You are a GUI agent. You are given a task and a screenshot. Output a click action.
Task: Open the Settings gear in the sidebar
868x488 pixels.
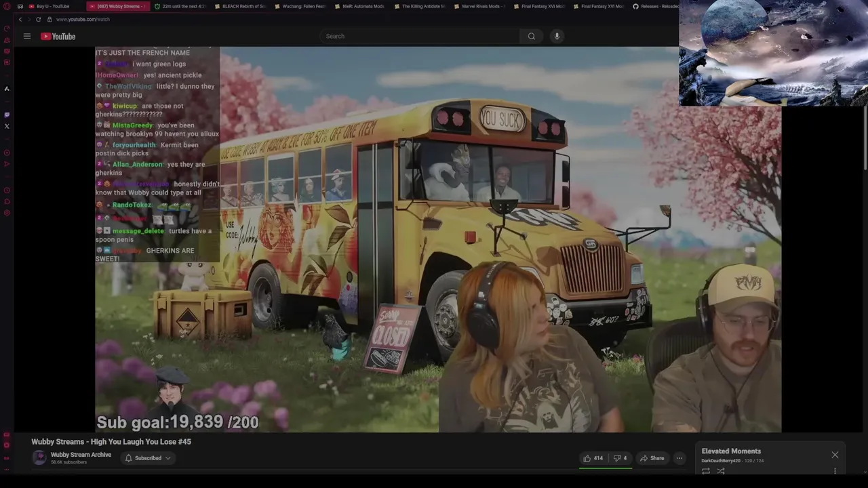tap(7, 213)
